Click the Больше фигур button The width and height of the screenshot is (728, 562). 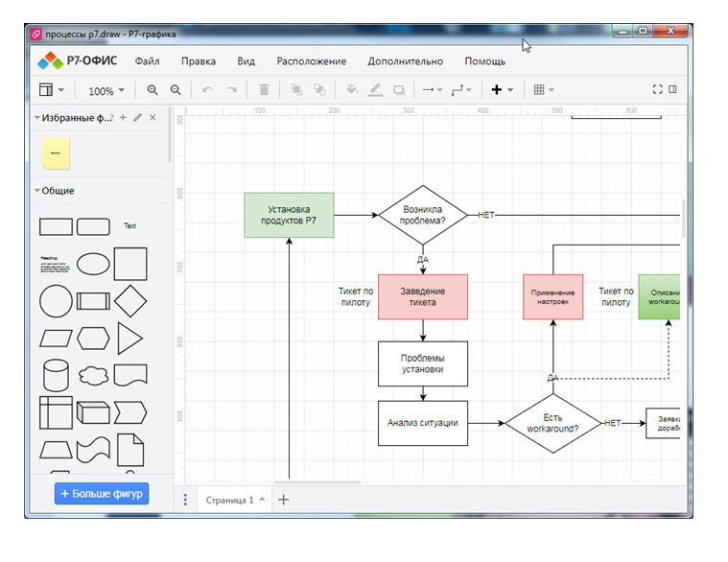tap(102, 494)
